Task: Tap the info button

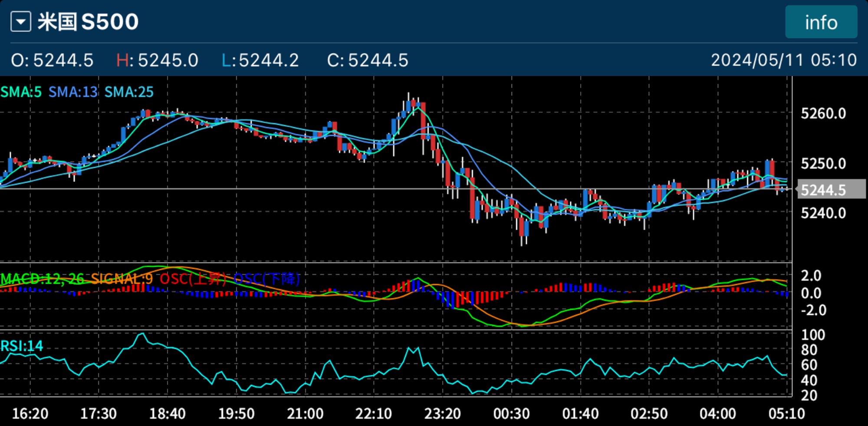Action: tap(821, 22)
